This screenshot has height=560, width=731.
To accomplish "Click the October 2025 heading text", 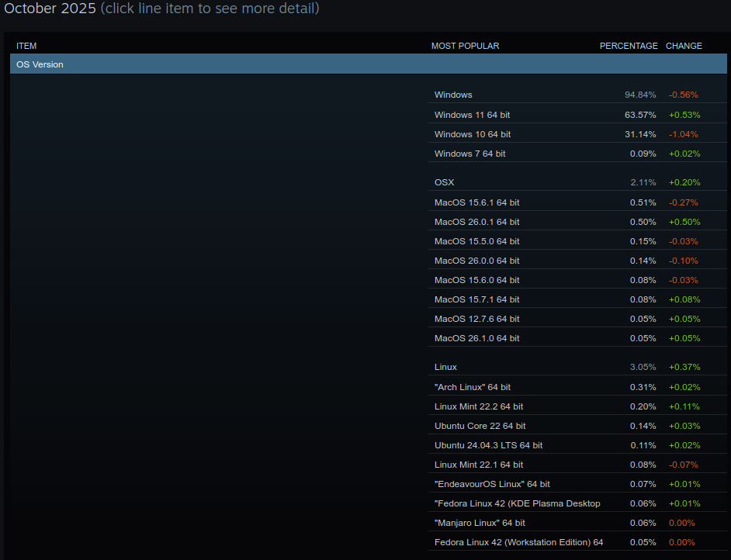I will pyautogui.click(x=50, y=9).
